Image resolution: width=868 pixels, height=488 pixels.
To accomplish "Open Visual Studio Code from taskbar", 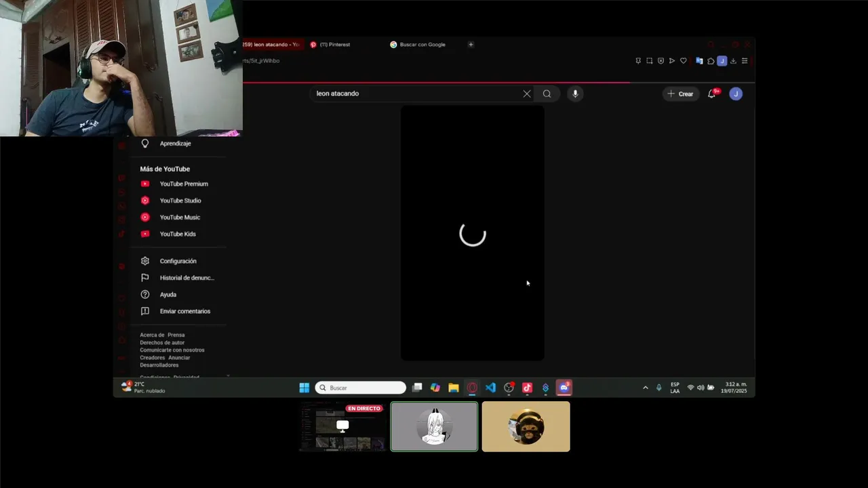I will (x=490, y=388).
